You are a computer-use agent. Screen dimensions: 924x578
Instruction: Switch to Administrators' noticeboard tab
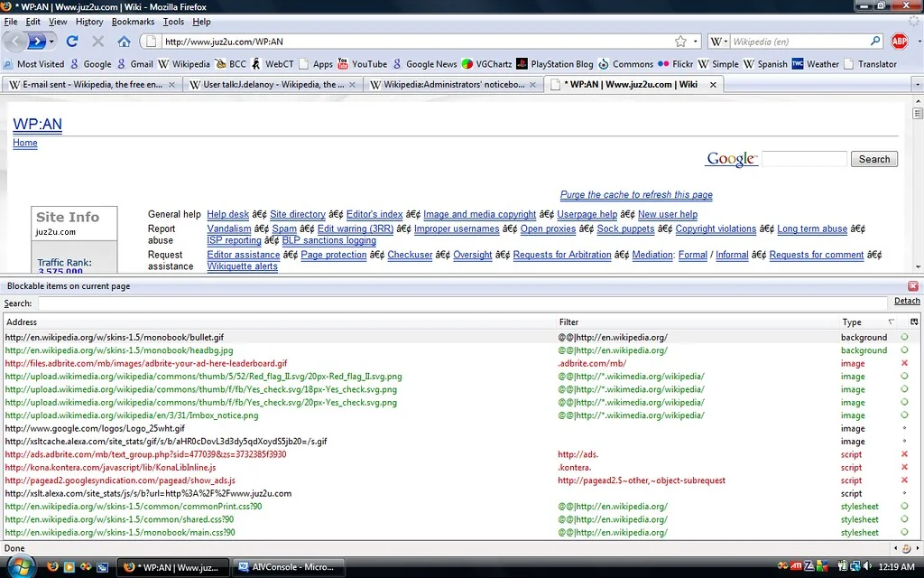tap(453, 85)
